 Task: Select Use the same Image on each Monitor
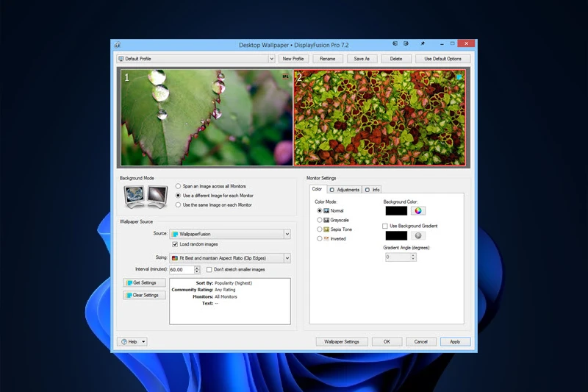click(x=178, y=204)
